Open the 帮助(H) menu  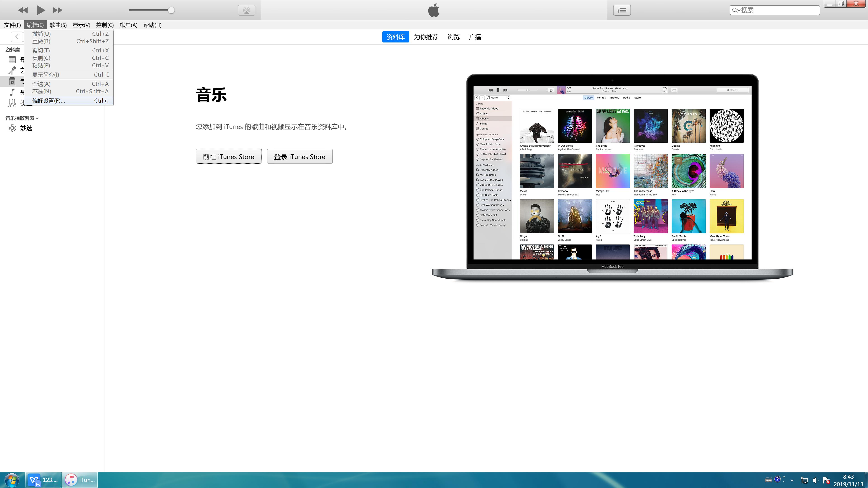[x=152, y=25]
